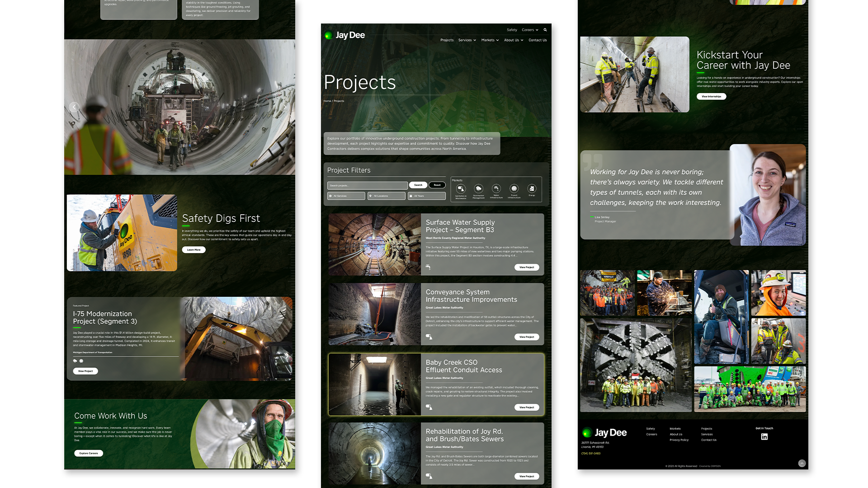Open footer Careers link
Screen dimensions: 868x488
pos(651,434)
